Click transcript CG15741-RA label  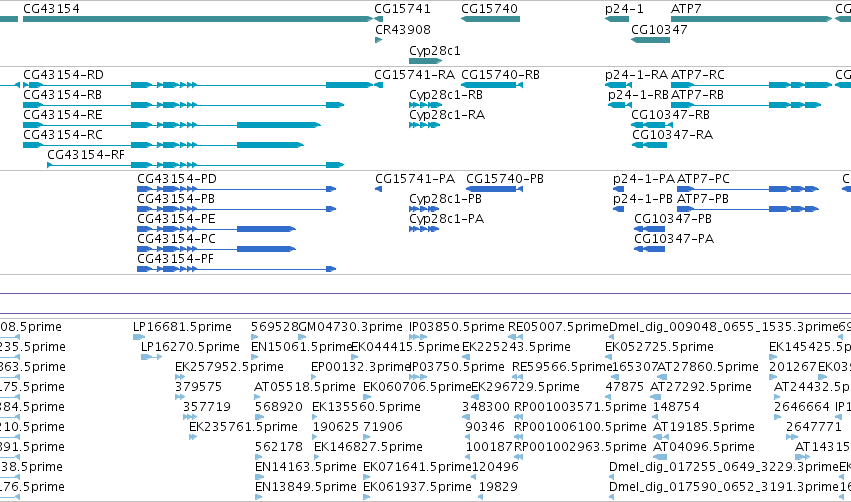pos(415,75)
